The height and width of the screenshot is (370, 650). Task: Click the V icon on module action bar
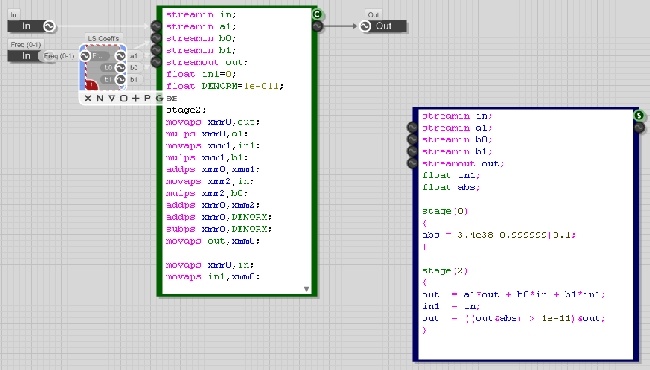[112, 98]
